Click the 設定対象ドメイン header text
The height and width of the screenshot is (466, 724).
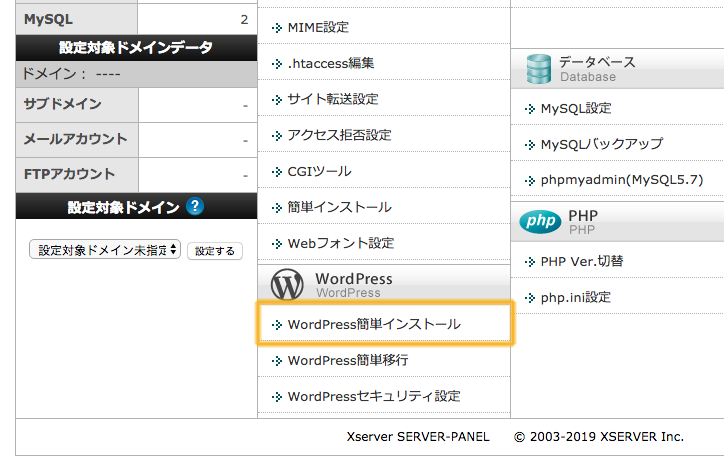123,207
